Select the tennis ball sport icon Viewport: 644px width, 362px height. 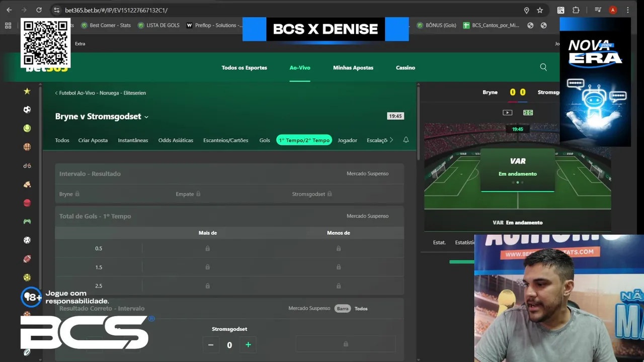tap(27, 128)
